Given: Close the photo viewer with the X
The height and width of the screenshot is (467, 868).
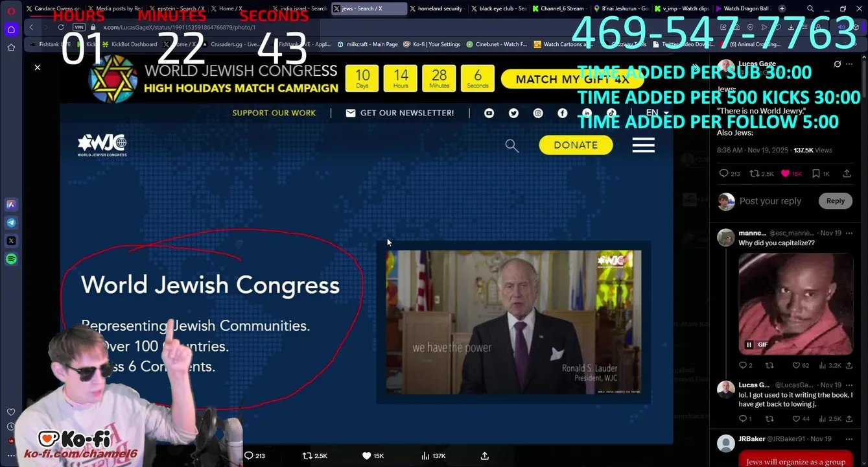Looking at the screenshot, I should [38, 67].
